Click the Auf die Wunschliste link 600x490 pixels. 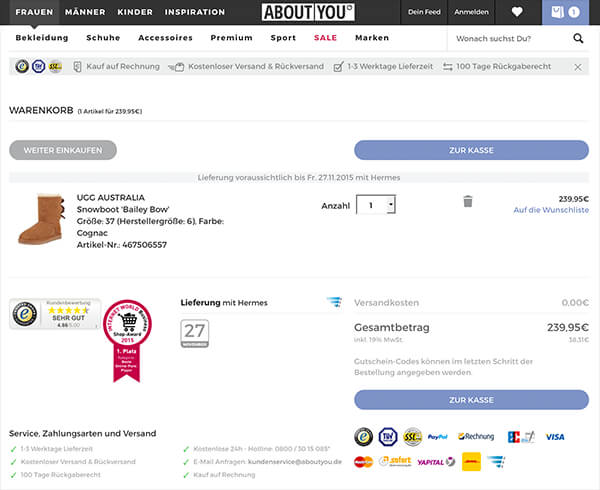pyautogui.click(x=551, y=210)
